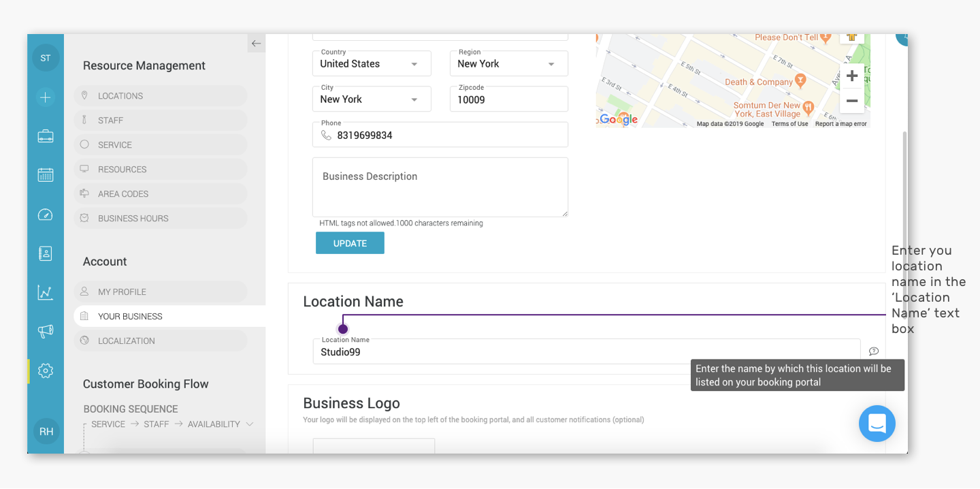Open the Area Codes menu item

click(x=161, y=194)
